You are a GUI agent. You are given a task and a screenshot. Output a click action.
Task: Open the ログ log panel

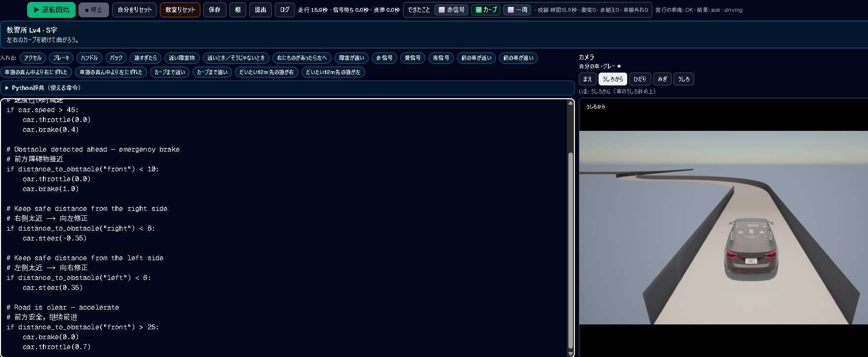pyautogui.click(x=285, y=10)
